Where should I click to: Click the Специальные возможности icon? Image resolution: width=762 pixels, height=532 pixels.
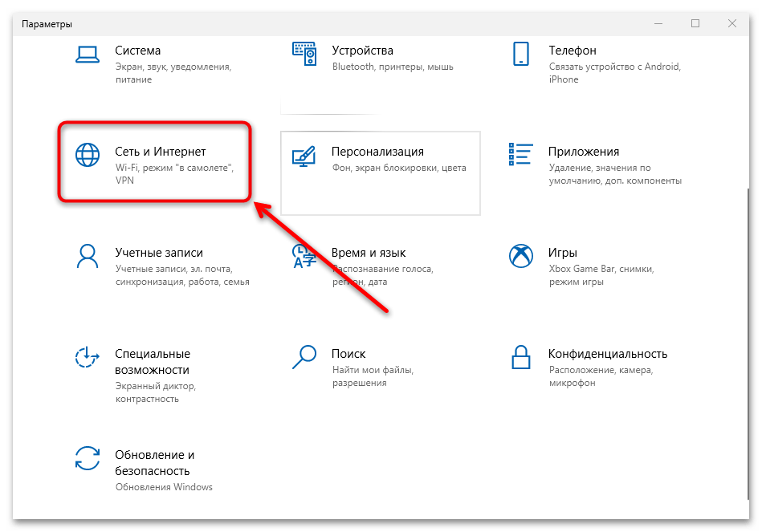tap(86, 357)
